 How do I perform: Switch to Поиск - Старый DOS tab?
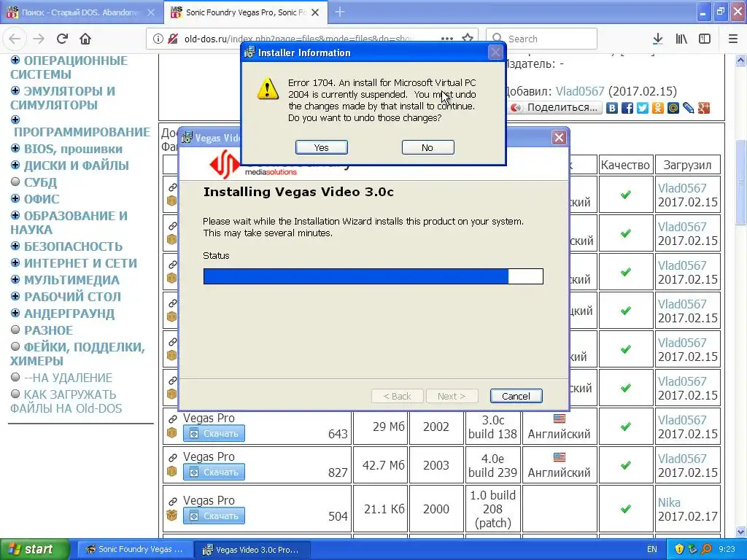tap(81, 12)
